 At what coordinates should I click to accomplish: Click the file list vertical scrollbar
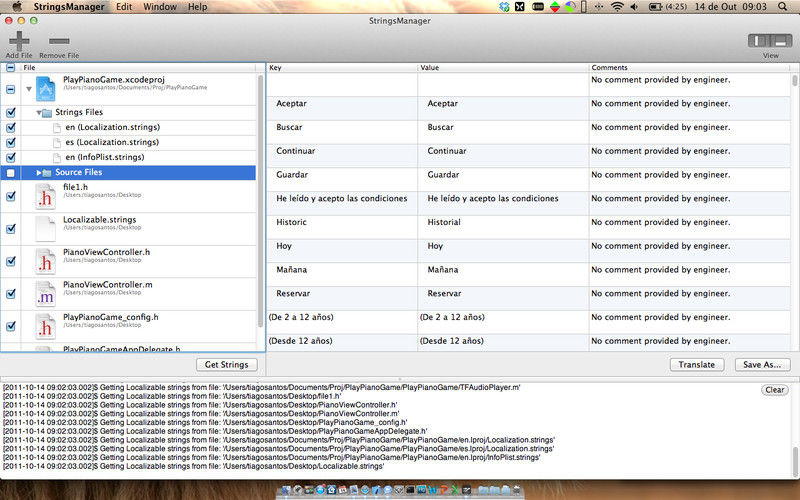click(x=261, y=203)
